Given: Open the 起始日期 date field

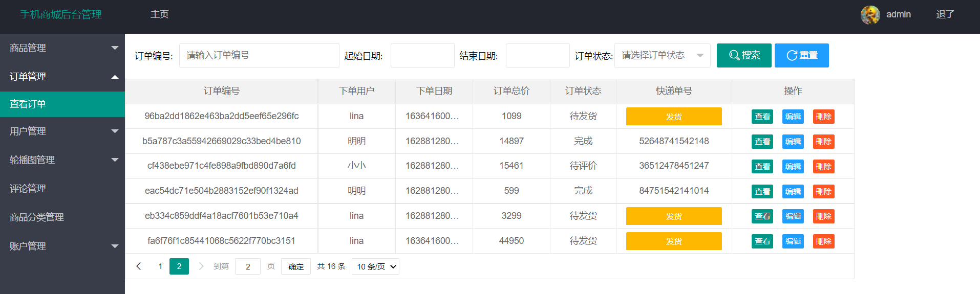Looking at the screenshot, I should (x=422, y=55).
